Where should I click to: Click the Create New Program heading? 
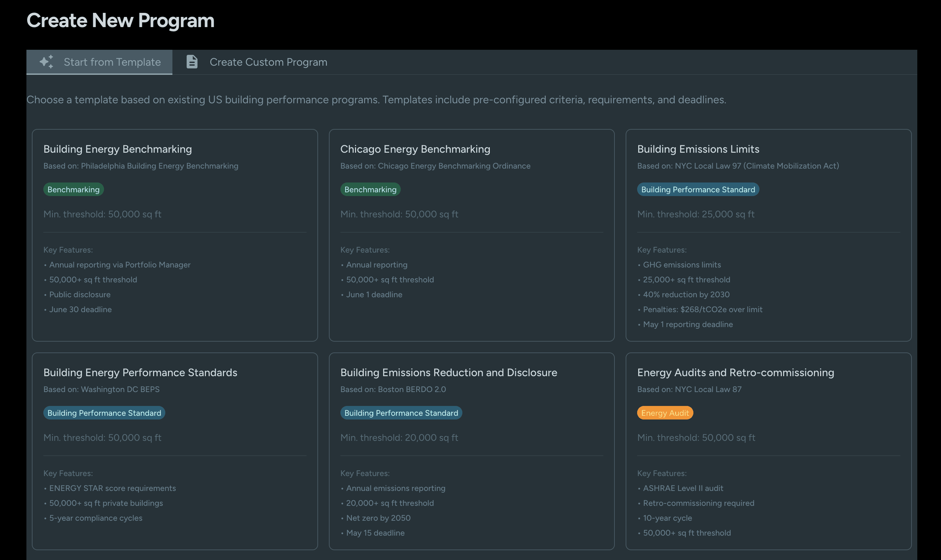click(120, 20)
